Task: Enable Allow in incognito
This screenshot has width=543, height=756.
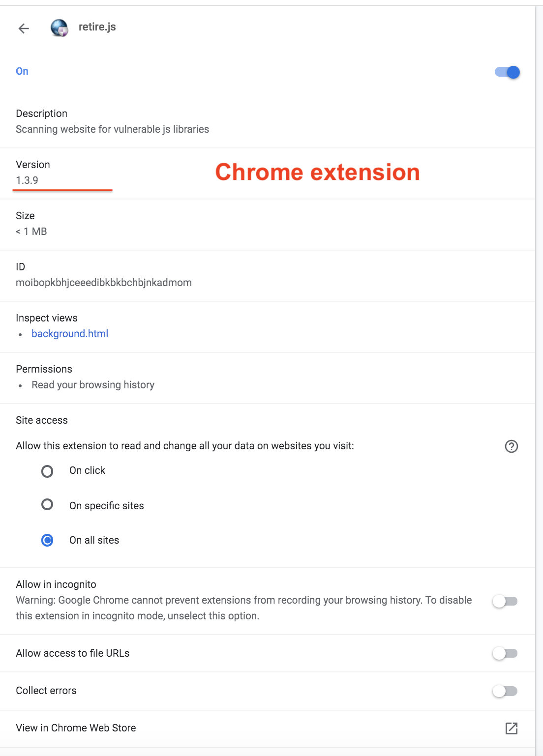Action: point(506,601)
